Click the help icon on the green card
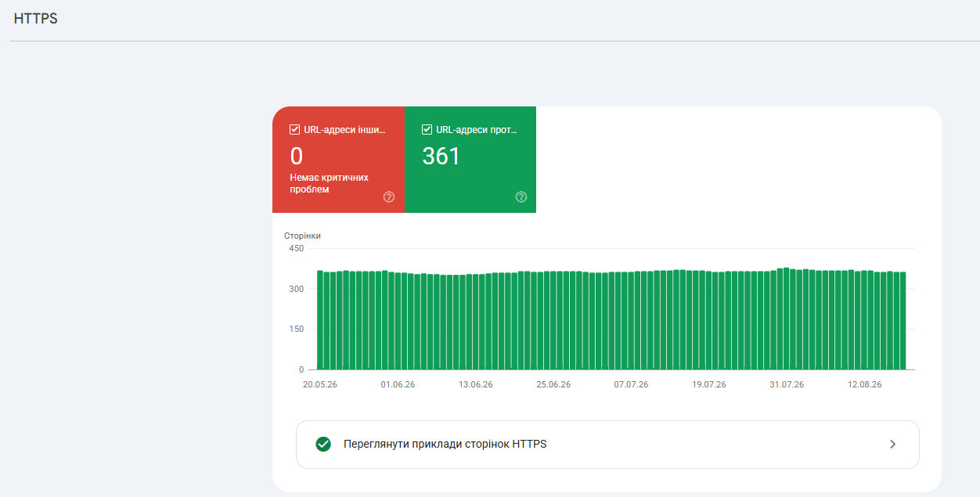The image size is (980, 497). 521,197
